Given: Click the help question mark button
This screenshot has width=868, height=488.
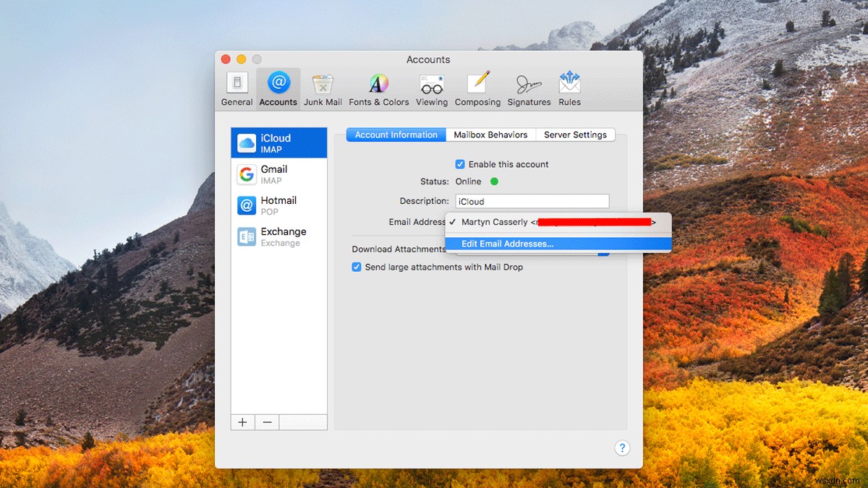Looking at the screenshot, I should 622,448.
